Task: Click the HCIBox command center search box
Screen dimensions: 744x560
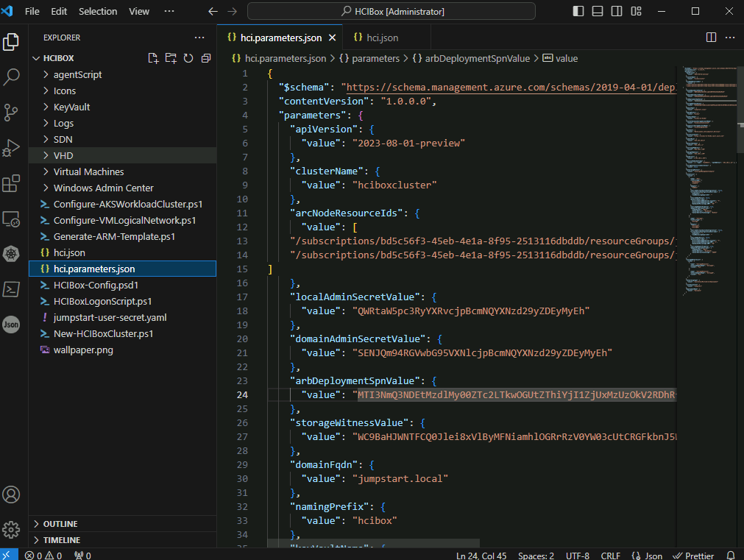Action: point(392,11)
